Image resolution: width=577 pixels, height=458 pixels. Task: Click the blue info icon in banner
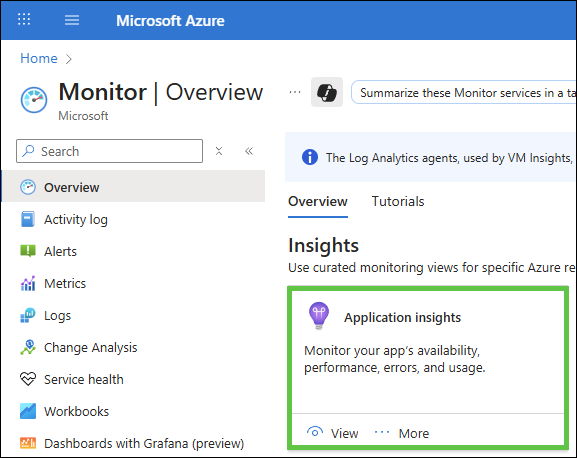pyautogui.click(x=310, y=157)
